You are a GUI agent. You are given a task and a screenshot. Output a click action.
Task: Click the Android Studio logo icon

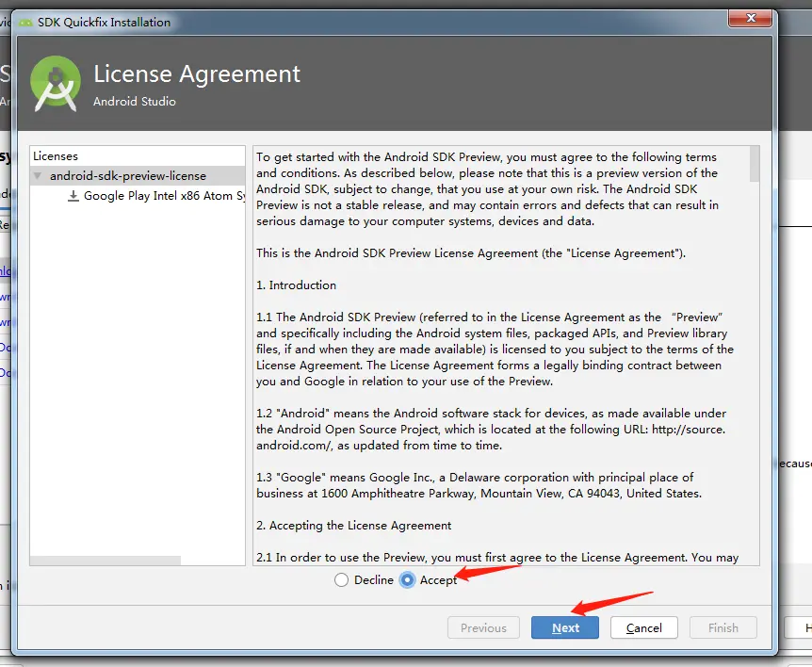tap(56, 83)
